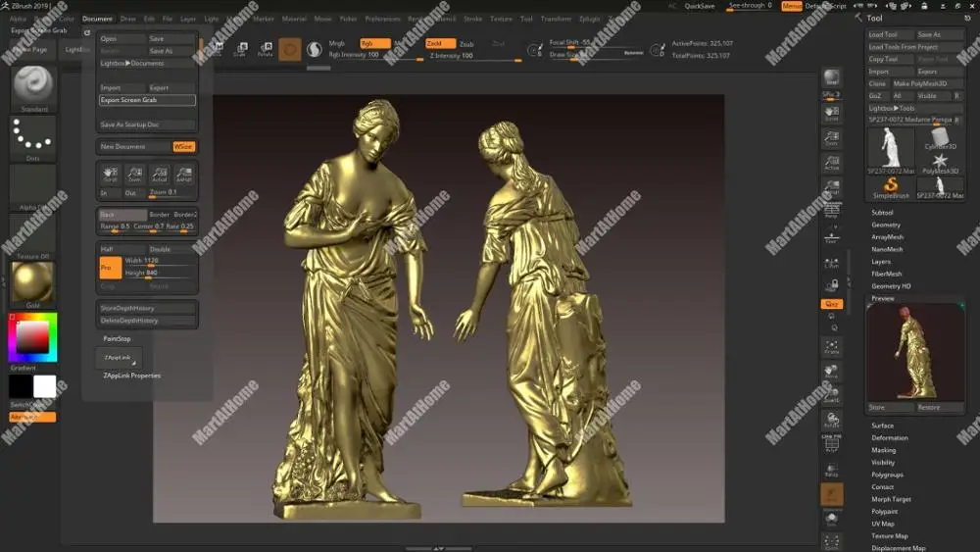
Task: Select the SP237-0072 statue tool thumbnail
Action: click(891, 150)
